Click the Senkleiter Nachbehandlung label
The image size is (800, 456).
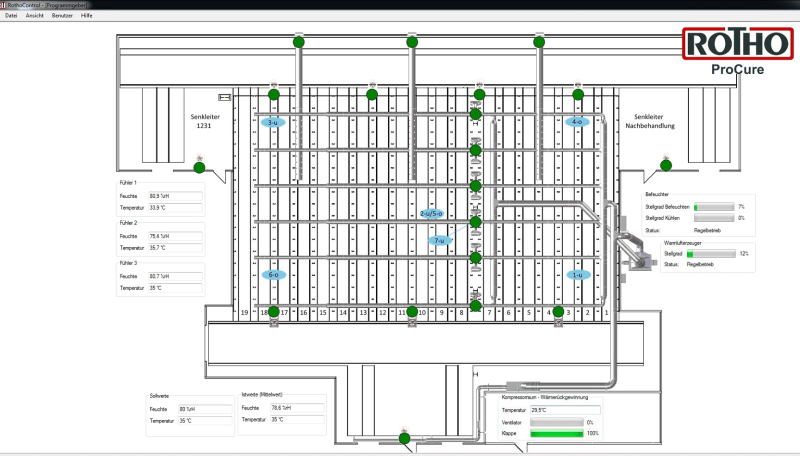click(x=650, y=121)
